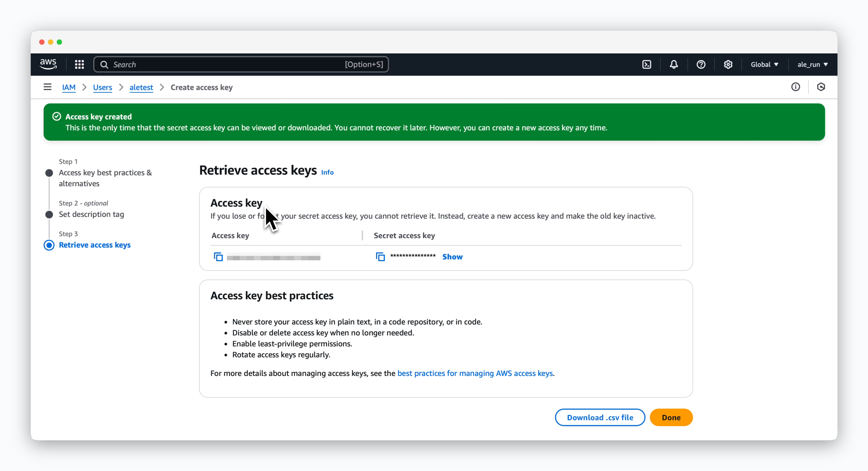Click the yellow minimize window button
868x471 pixels.
[51, 42]
